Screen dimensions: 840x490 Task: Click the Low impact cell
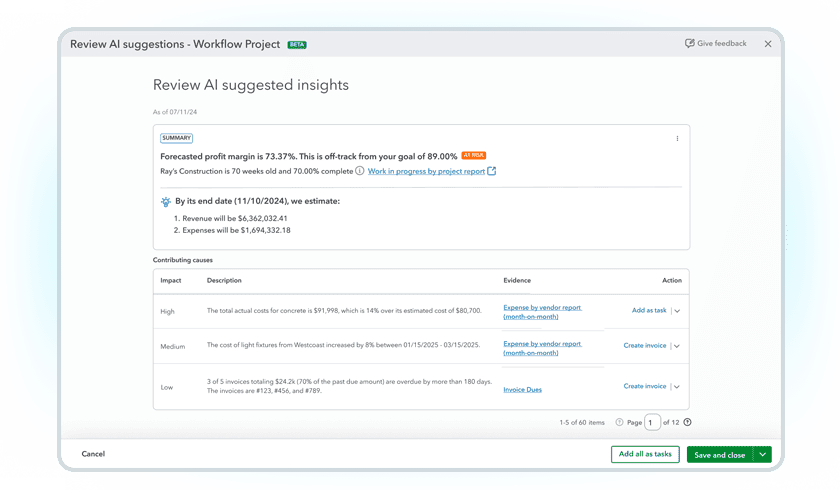pyautogui.click(x=167, y=388)
